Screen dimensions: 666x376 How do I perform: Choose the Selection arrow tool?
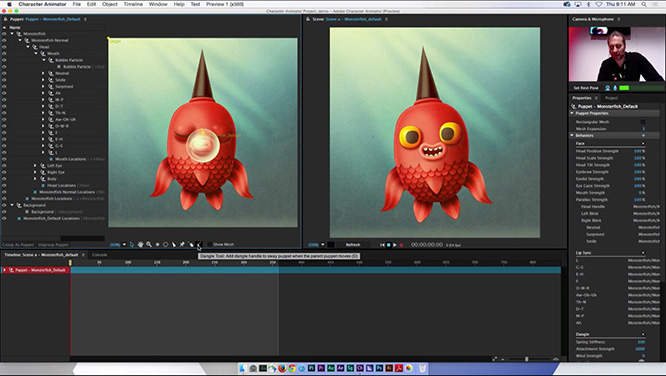[x=132, y=244]
